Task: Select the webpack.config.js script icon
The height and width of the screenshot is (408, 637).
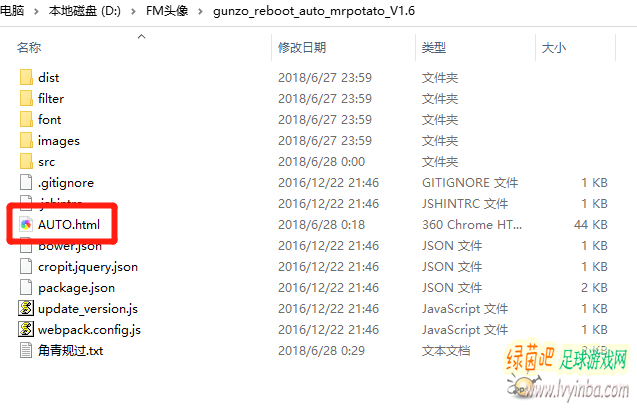Action: coord(26,330)
